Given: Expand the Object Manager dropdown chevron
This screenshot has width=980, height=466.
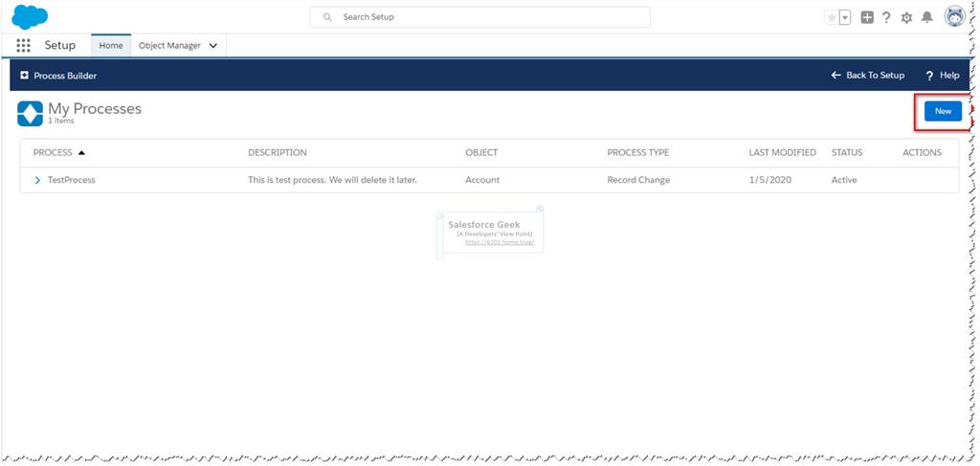Looking at the screenshot, I should tap(213, 46).
